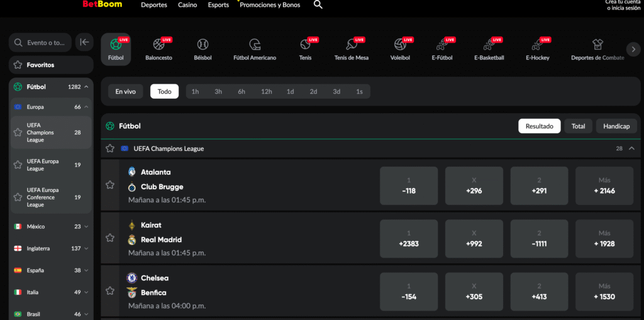Star the Chelsea vs Benfica match

[x=110, y=291]
